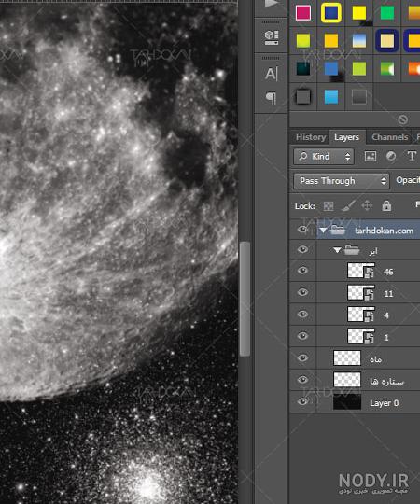Select the green style swatch in top row

387,13
